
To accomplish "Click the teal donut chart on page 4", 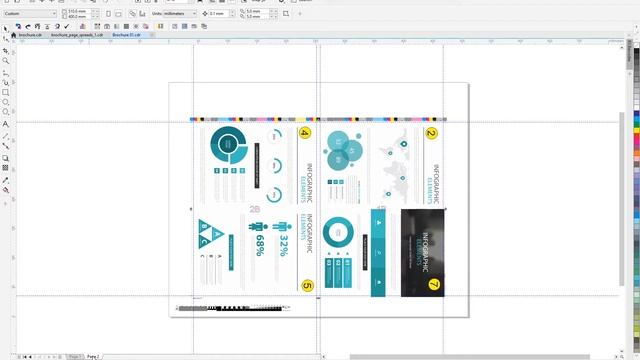I will click(229, 145).
